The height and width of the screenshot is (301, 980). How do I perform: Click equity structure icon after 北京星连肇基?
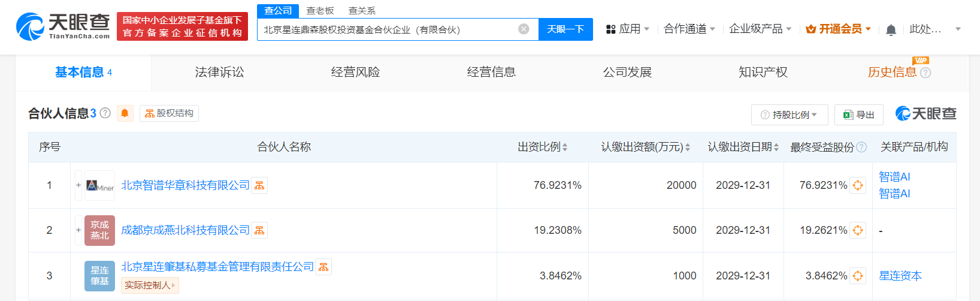click(x=323, y=267)
